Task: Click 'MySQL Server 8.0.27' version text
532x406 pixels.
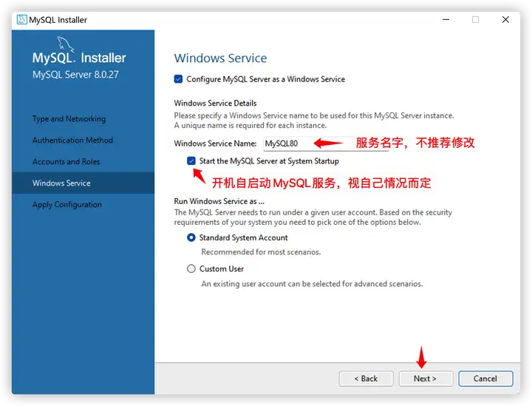Action: (75, 75)
